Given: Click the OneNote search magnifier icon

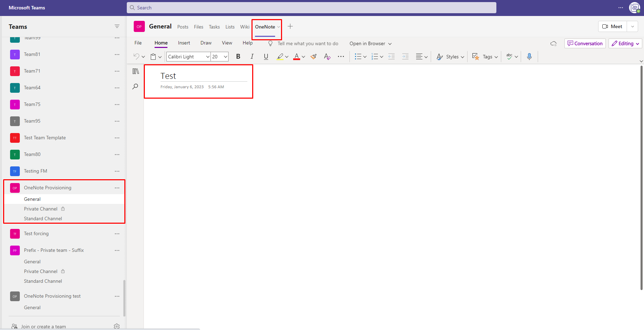Looking at the screenshot, I should (x=135, y=86).
